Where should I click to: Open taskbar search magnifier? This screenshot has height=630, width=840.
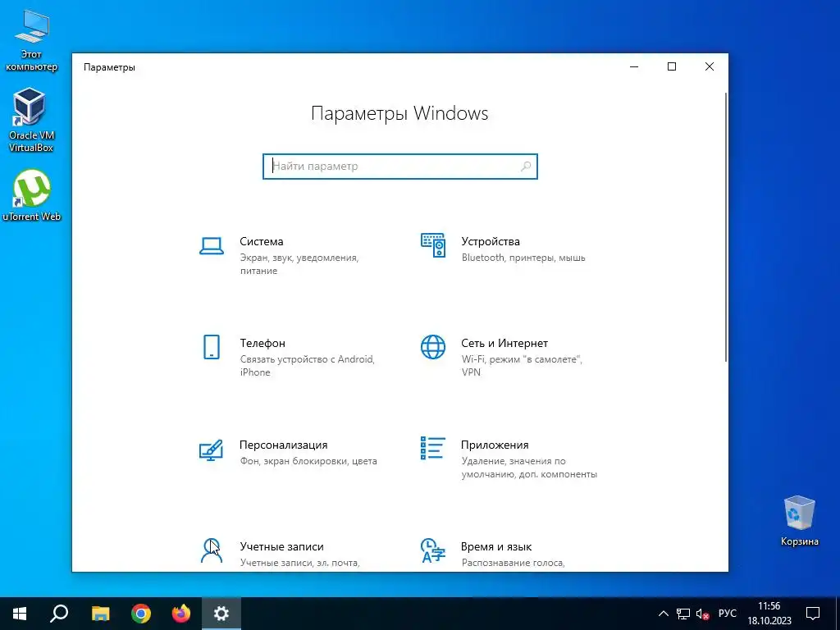[x=59, y=614]
